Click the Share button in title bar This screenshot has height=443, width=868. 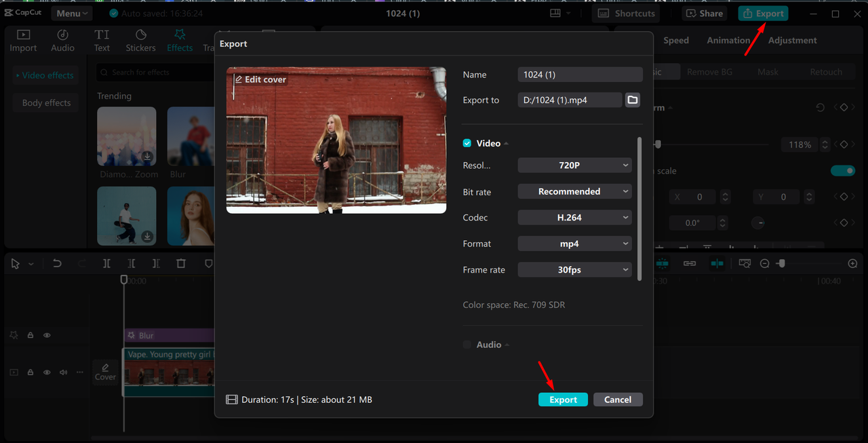pyautogui.click(x=705, y=13)
